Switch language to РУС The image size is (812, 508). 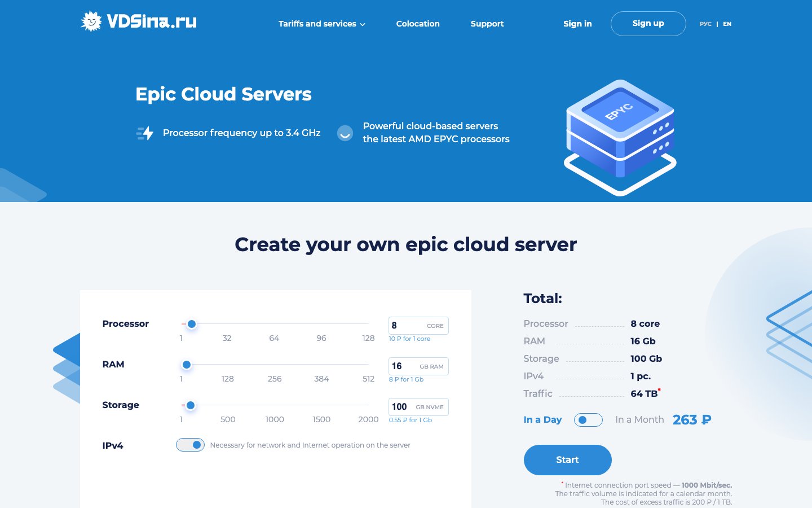[x=705, y=24]
